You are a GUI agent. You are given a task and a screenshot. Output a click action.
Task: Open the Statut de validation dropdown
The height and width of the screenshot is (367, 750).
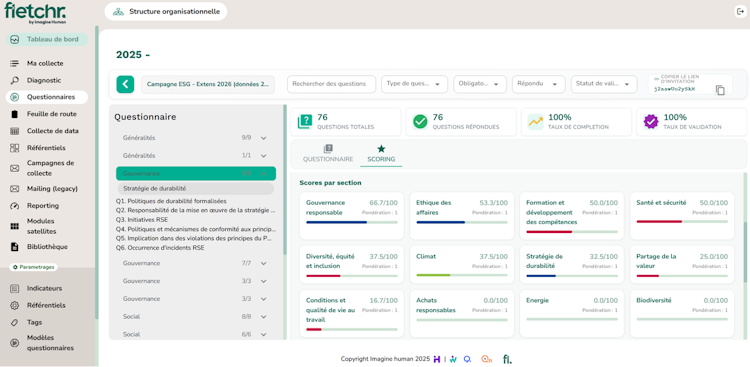(604, 84)
